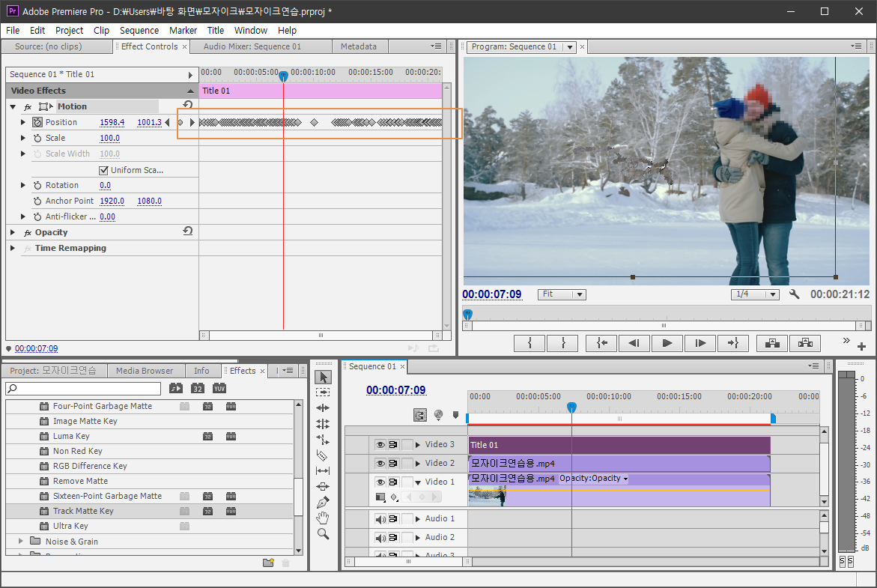Image resolution: width=877 pixels, height=588 pixels.
Task: Select the Razor tool
Action: 322,455
